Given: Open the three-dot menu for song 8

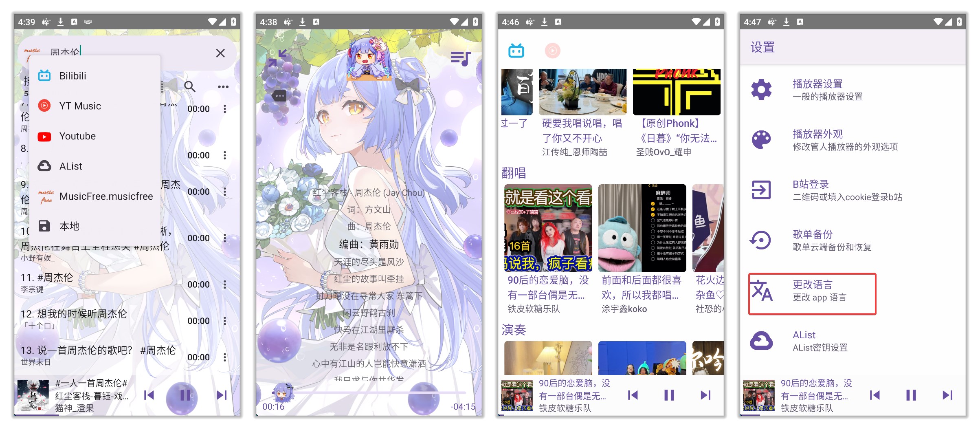Looking at the screenshot, I should click(225, 155).
